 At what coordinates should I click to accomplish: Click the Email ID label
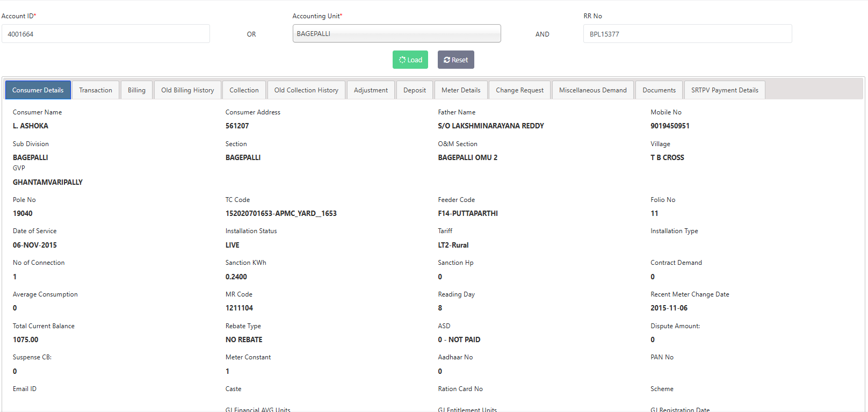click(25, 389)
